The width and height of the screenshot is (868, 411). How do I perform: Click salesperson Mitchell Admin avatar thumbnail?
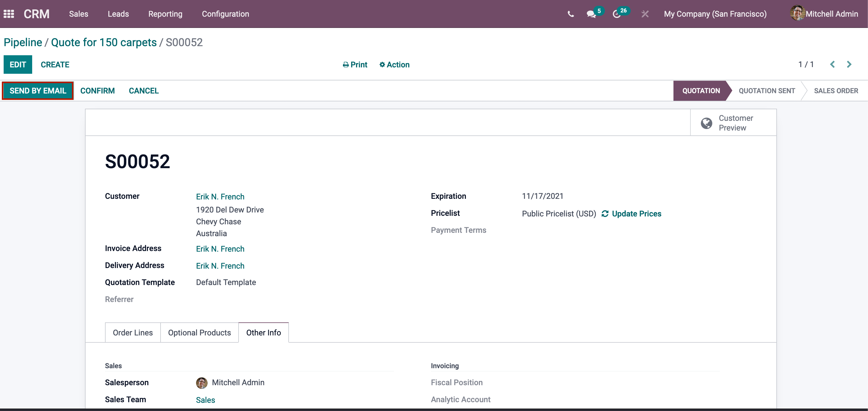click(202, 383)
